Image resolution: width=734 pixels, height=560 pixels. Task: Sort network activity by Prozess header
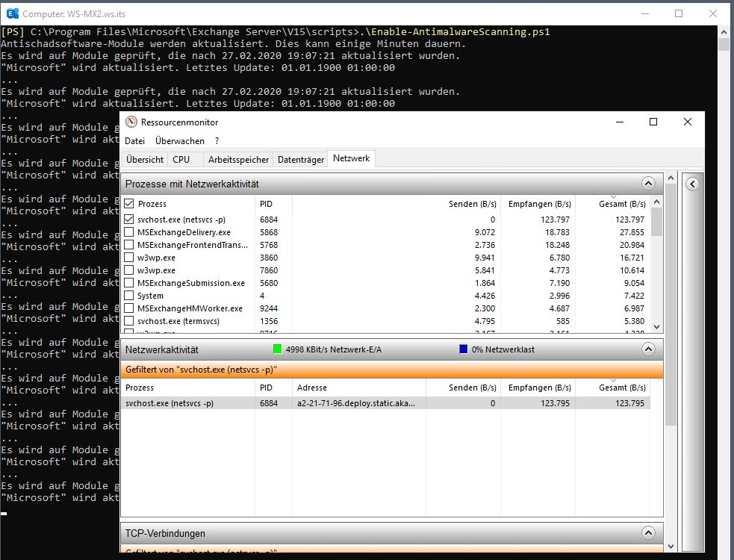(x=187, y=388)
